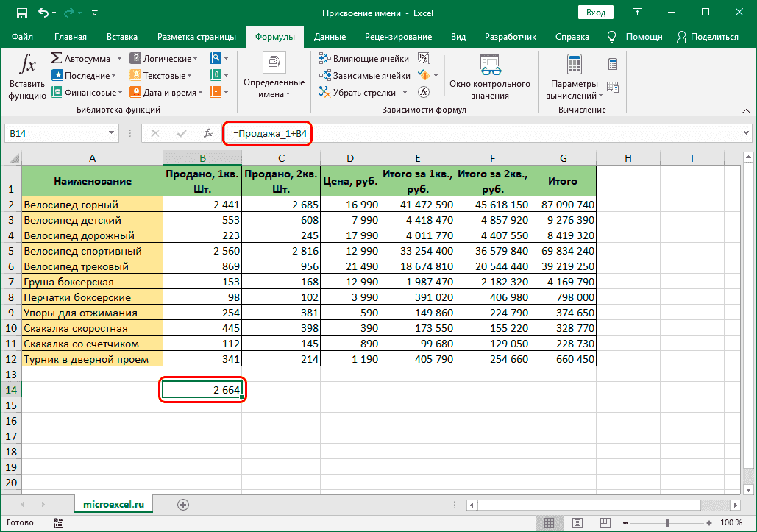Open the Данные ribbon tab
This screenshot has height=532, width=757.
(330, 37)
